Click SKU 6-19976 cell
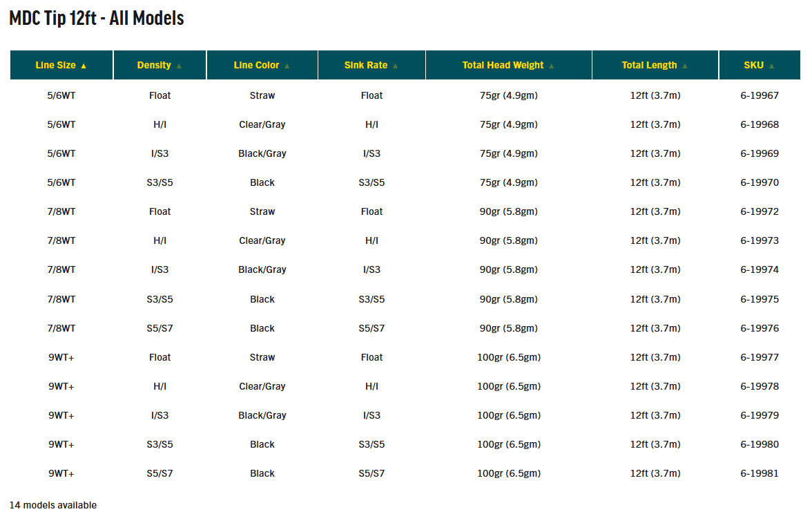The image size is (812, 514). click(x=760, y=328)
